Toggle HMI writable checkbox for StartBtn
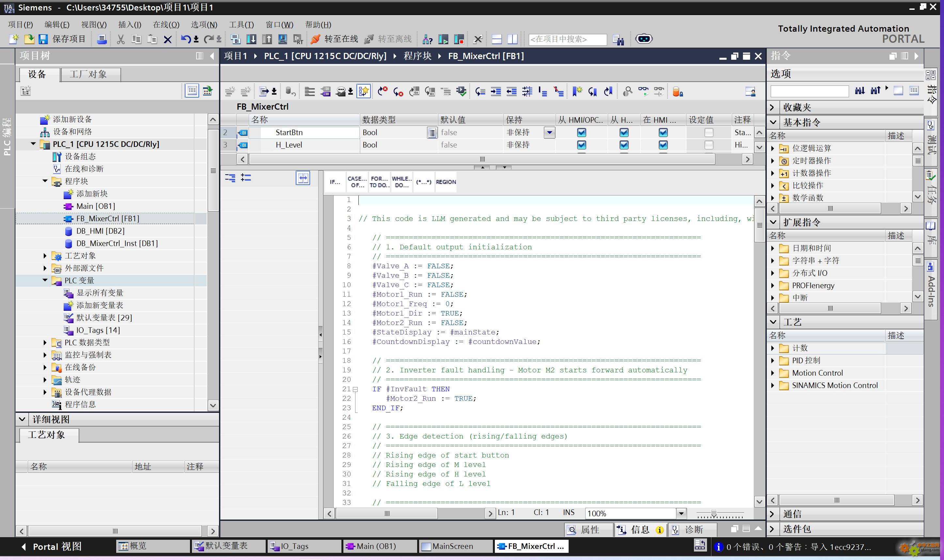 click(x=624, y=132)
